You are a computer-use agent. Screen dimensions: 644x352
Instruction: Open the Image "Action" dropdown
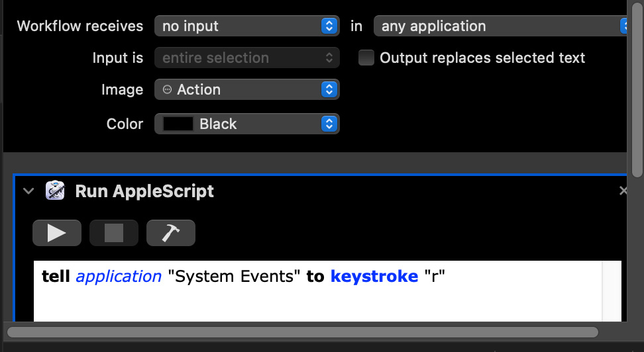point(246,89)
